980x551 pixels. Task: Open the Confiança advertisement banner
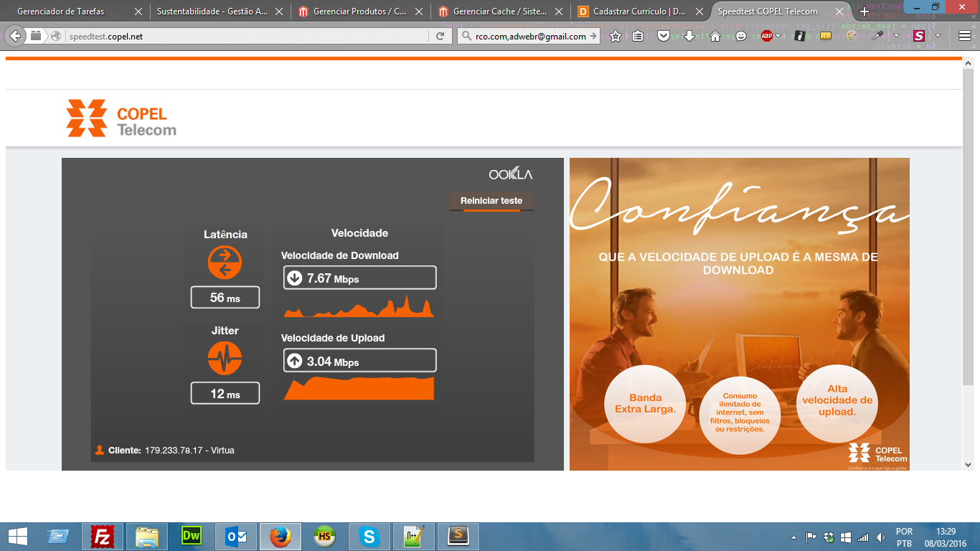tap(740, 314)
